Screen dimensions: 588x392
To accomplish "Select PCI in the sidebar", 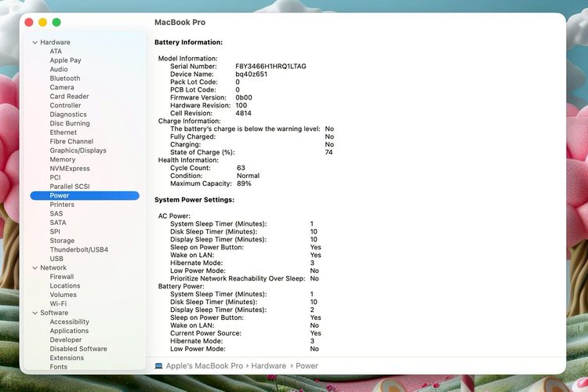I will [55, 177].
